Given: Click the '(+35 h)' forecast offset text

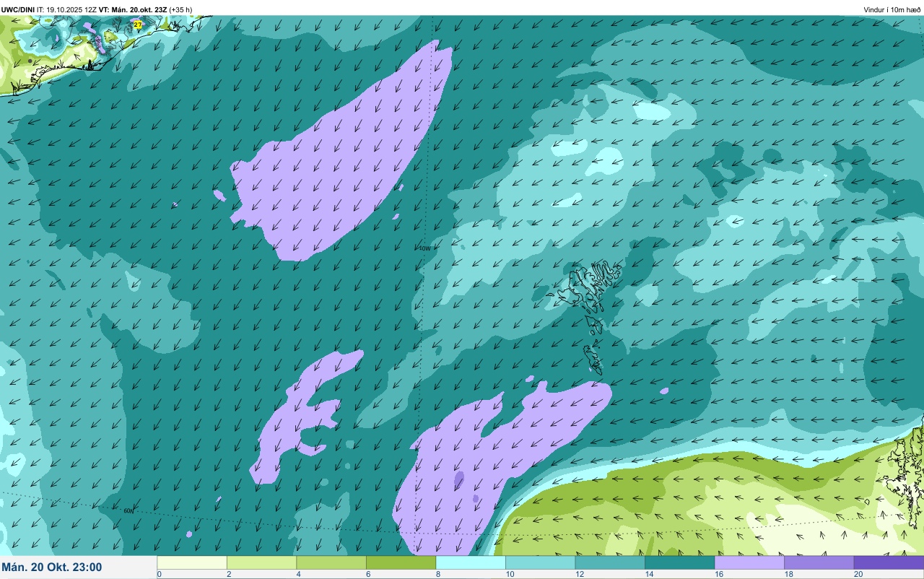Looking at the screenshot, I should pyautogui.click(x=180, y=10).
